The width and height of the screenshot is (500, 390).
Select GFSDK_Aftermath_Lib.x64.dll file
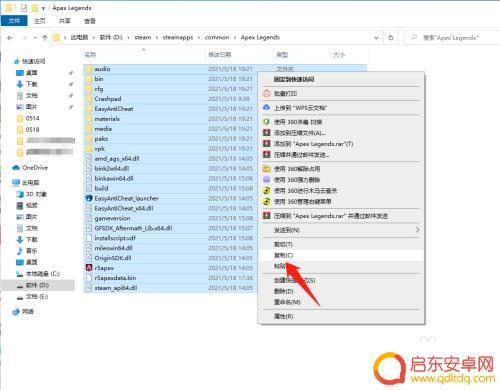coord(133,228)
